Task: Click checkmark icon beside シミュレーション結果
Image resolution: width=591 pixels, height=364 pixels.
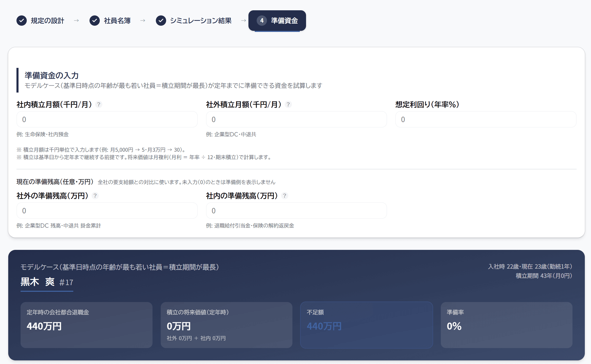Action: pos(161,21)
